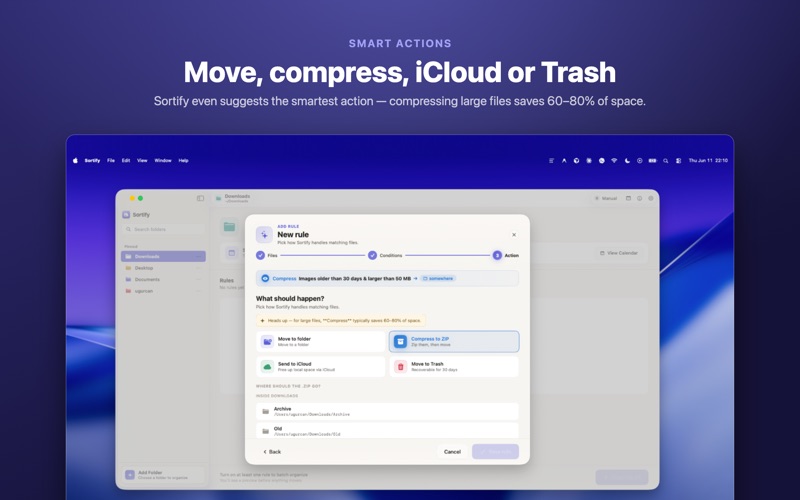
Task: Select ugurcan folder in sidebar
Action: tap(163, 291)
